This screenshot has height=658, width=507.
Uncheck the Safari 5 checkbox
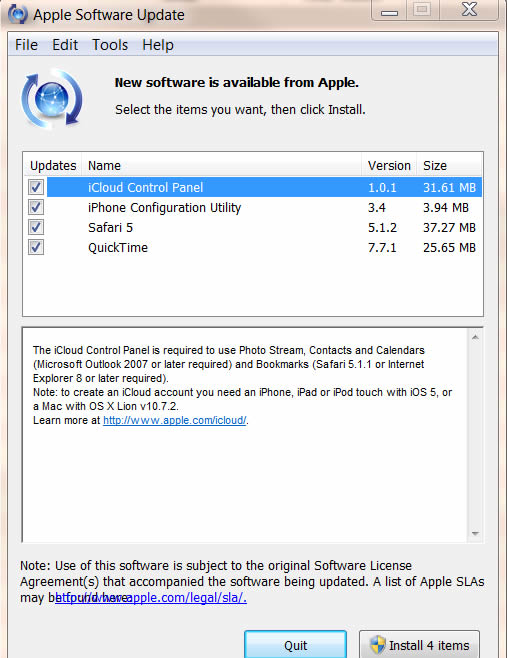coord(36,227)
